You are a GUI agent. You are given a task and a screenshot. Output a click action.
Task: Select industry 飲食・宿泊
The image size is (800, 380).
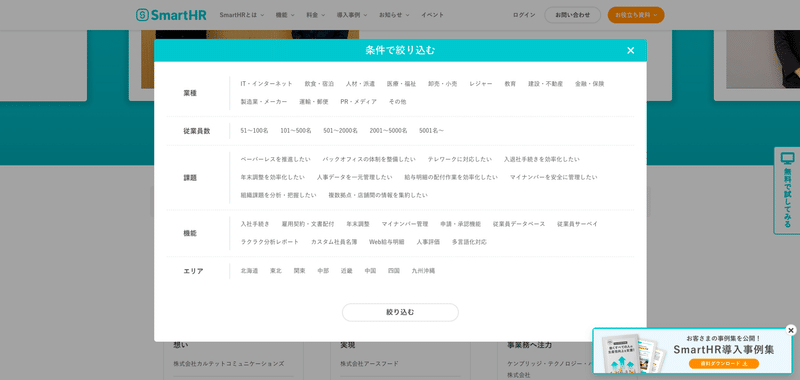point(319,84)
